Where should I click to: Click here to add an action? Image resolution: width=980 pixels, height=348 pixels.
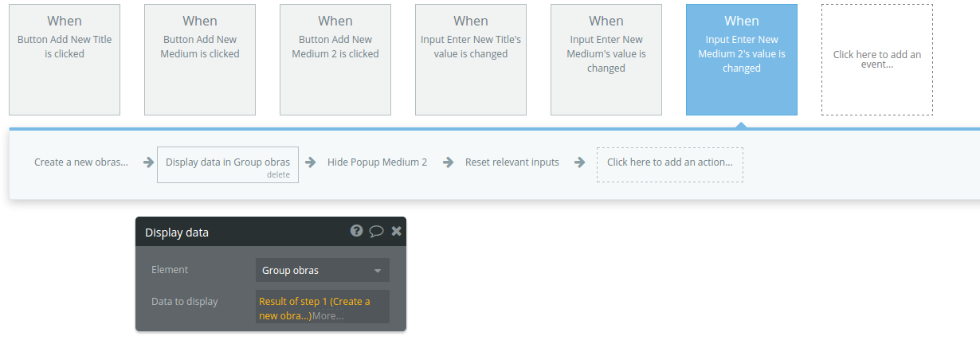click(669, 162)
